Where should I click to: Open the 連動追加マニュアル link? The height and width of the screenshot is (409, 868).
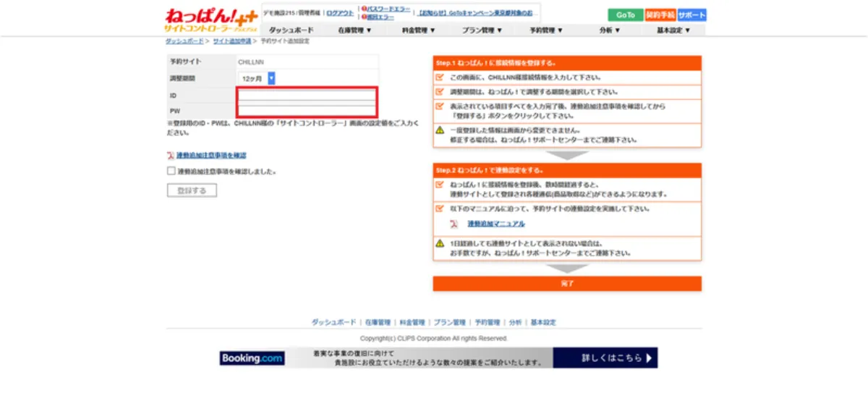click(x=496, y=224)
